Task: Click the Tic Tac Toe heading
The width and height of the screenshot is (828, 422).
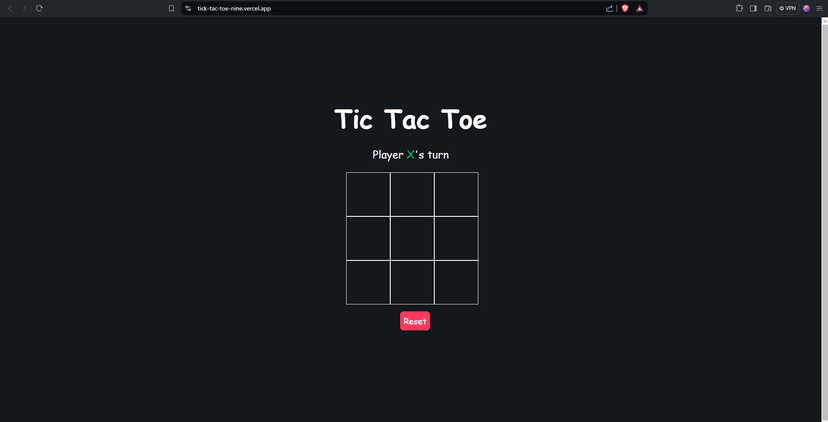Action: point(410,119)
